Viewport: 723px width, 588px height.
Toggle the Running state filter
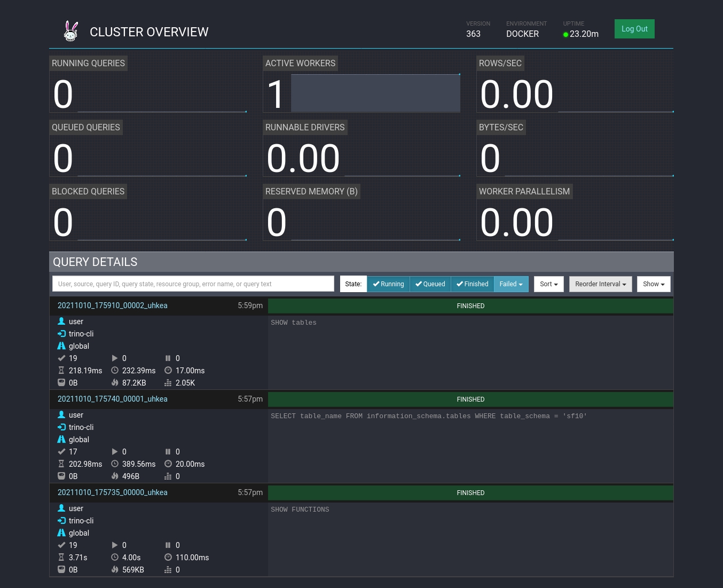click(388, 284)
